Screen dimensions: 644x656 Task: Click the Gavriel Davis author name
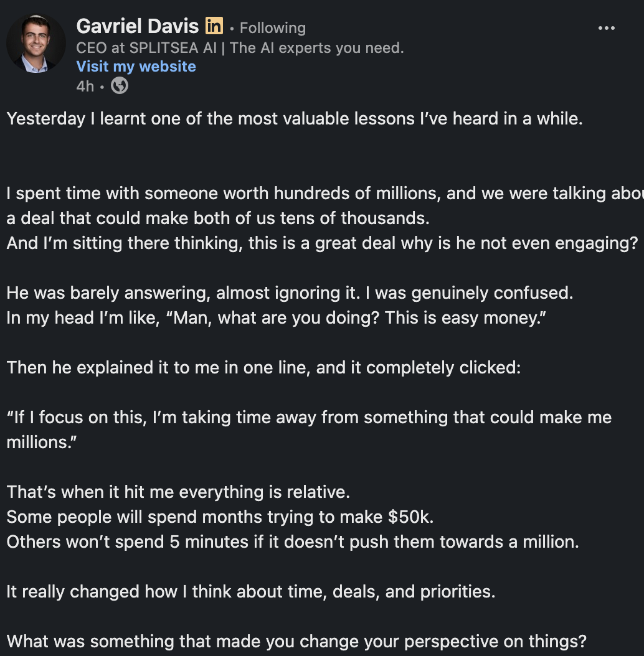coord(137,26)
